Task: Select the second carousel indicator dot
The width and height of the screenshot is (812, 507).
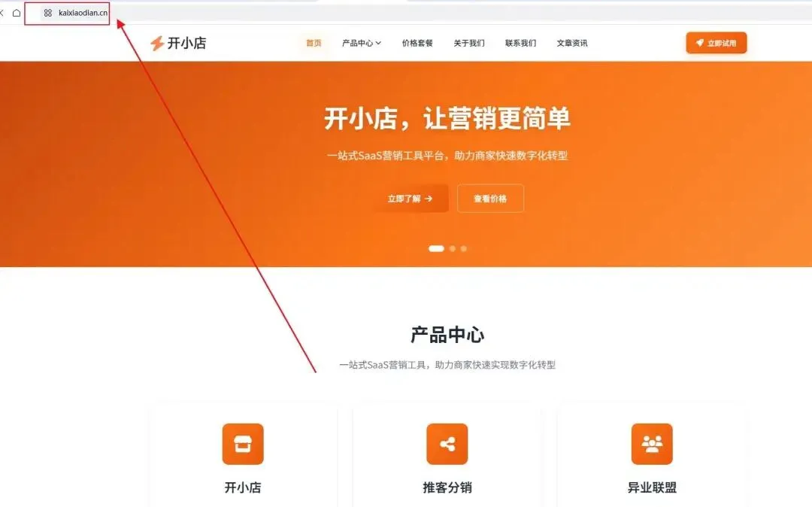Action: click(x=452, y=248)
